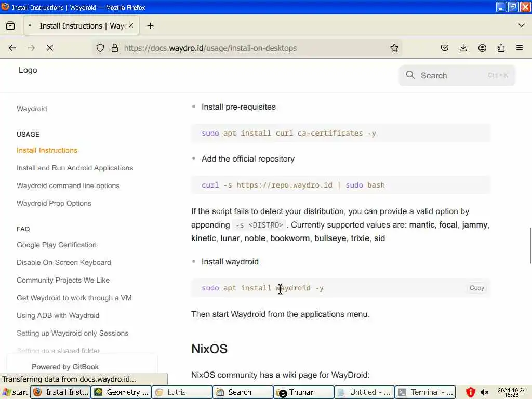
Task: Open the Firefox View icon
Action: 10,26
